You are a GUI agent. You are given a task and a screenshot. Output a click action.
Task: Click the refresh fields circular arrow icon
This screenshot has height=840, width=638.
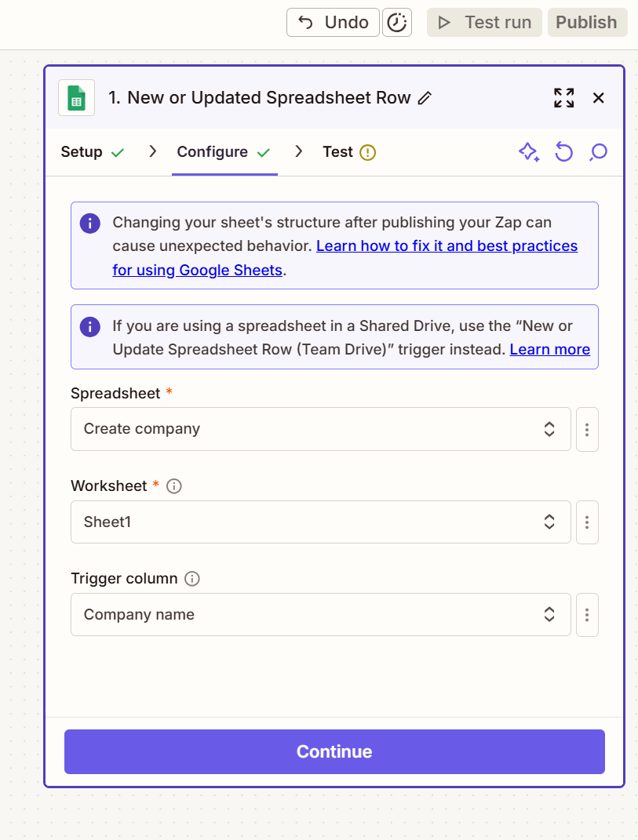[563, 152]
